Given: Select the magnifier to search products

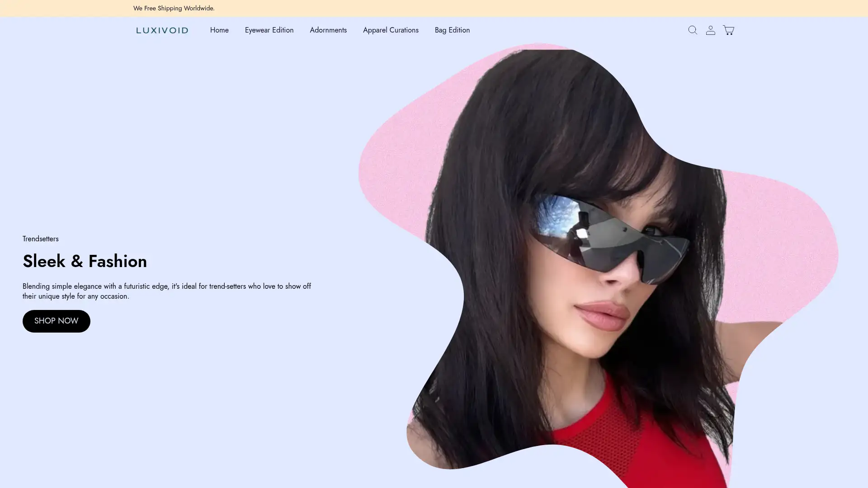Looking at the screenshot, I should pyautogui.click(x=693, y=30).
